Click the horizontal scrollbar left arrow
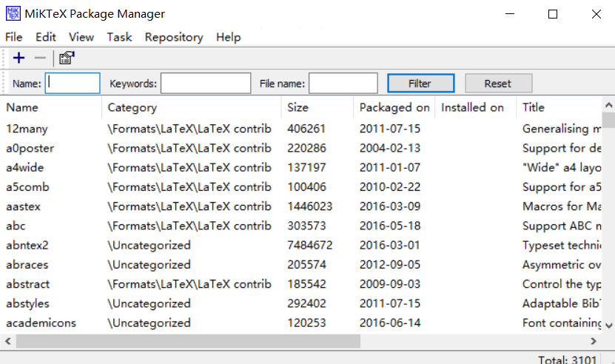The image size is (615, 364). pos(8,341)
